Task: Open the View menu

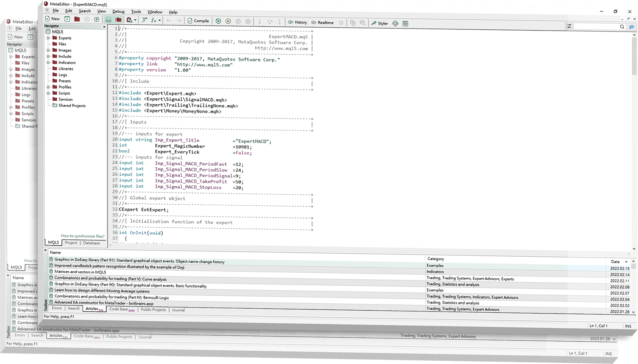Action: tap(102, 11)
